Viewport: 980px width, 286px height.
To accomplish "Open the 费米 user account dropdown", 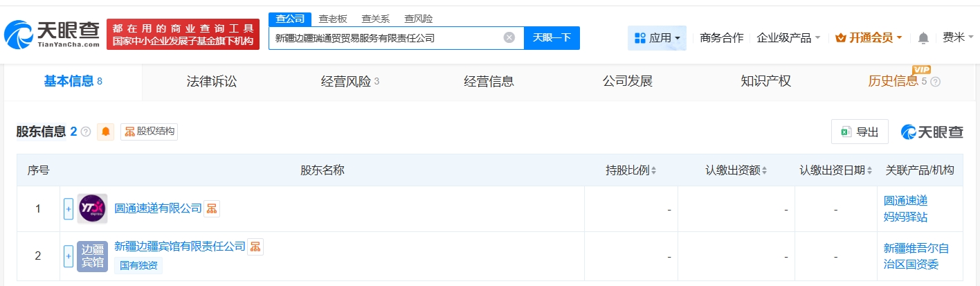I will [x=957, y=38].
